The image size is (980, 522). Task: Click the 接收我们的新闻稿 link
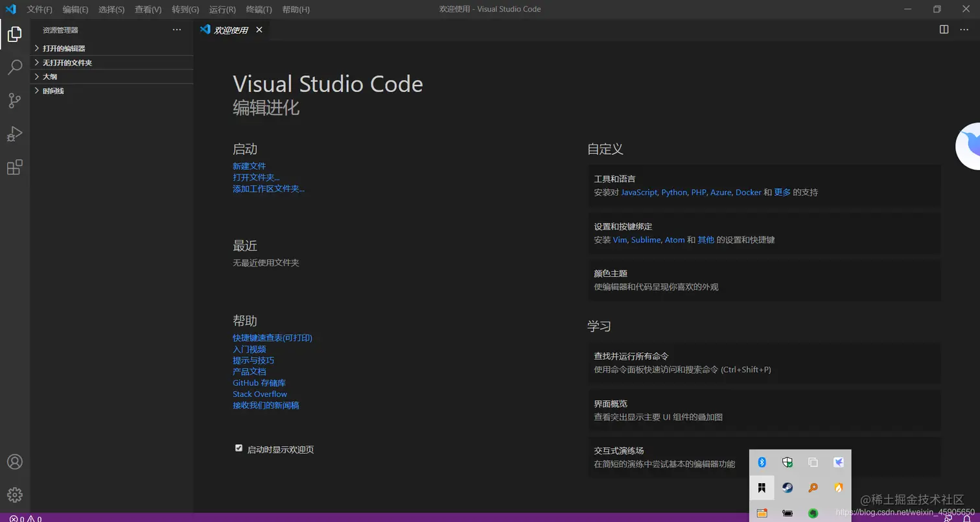pyautogui.click(x=266, y=405)
